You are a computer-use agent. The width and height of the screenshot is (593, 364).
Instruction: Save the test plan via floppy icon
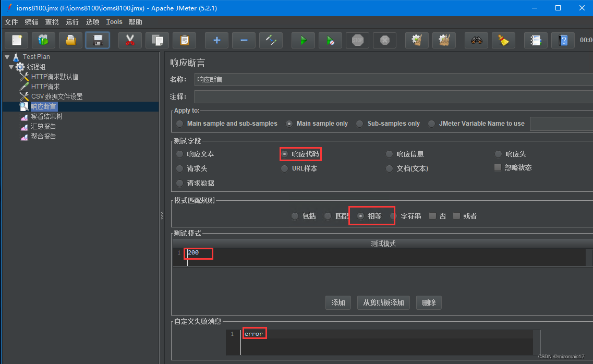pyautogui.click(x=98, y=40)
